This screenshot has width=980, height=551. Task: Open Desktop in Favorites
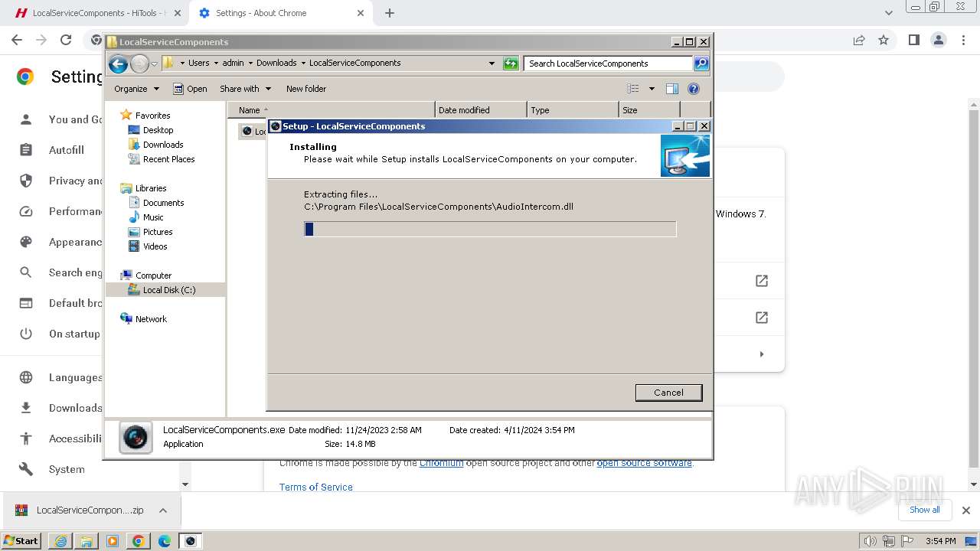point(158,130)
